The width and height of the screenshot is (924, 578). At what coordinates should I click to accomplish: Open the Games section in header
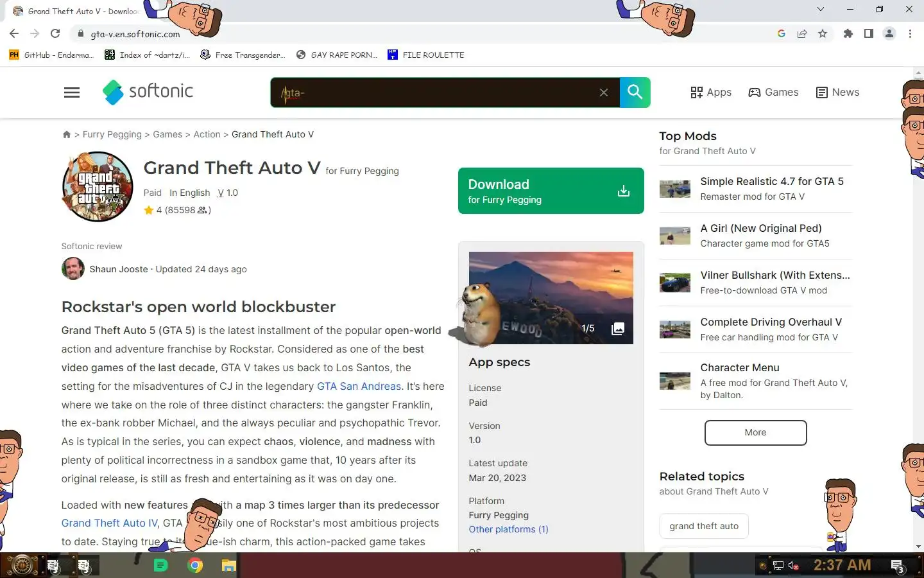coord(773,92)
